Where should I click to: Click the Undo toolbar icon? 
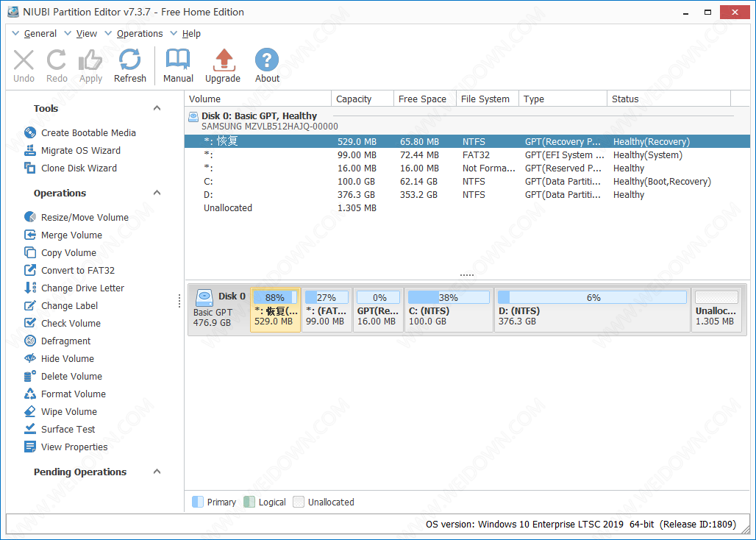(24, 60)
